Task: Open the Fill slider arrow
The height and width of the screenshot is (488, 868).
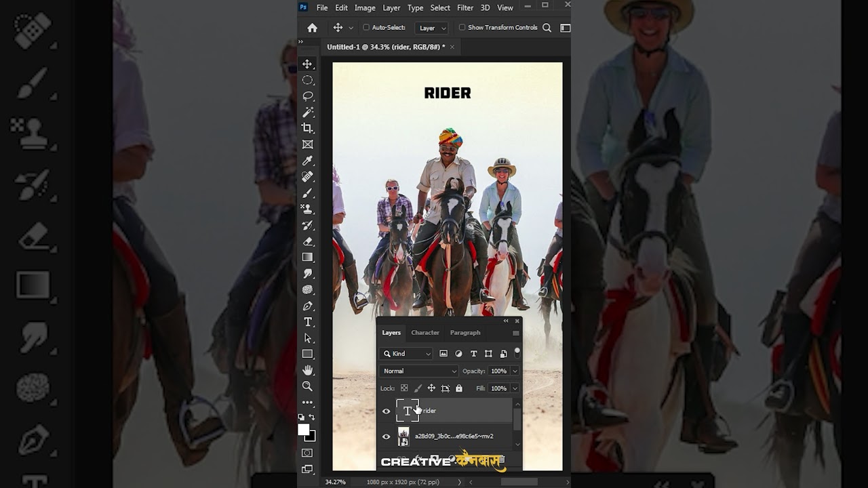Action: [x=515, y=388]
